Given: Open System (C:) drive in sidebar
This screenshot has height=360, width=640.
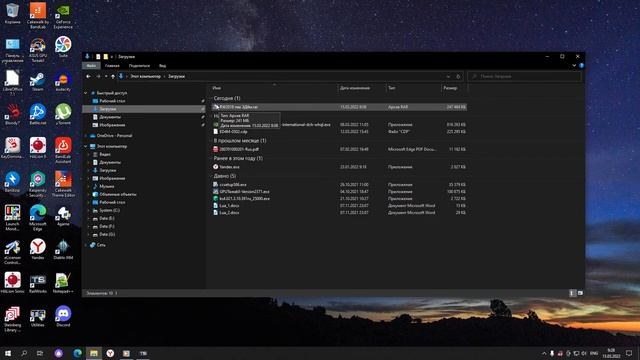Looking at the screenshot, I should click(109, 210).
